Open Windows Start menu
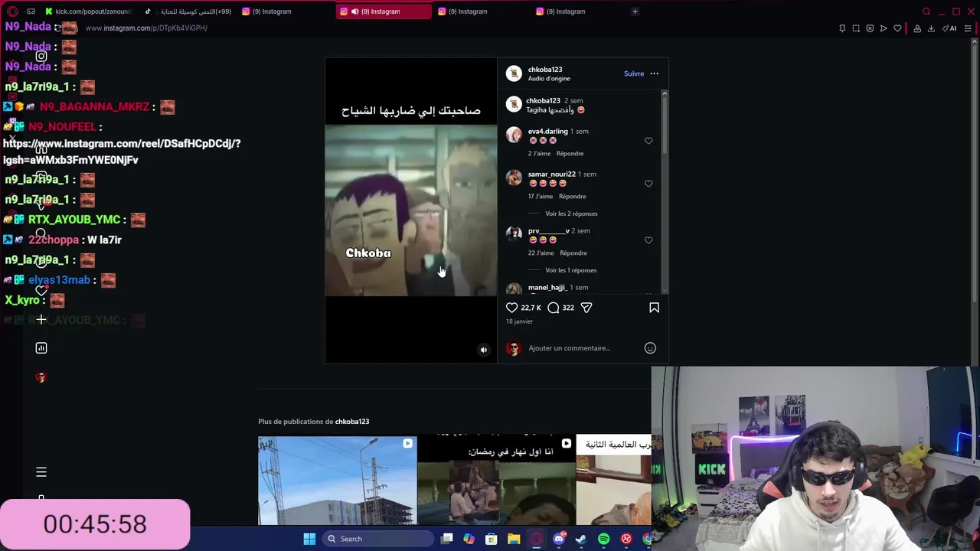 click(x=309, y=539)
